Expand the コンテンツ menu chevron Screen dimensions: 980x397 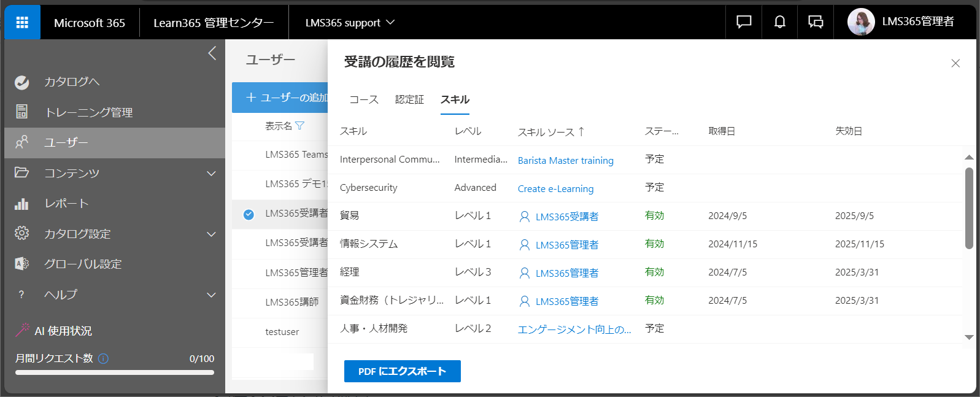(x=211, y=173)
